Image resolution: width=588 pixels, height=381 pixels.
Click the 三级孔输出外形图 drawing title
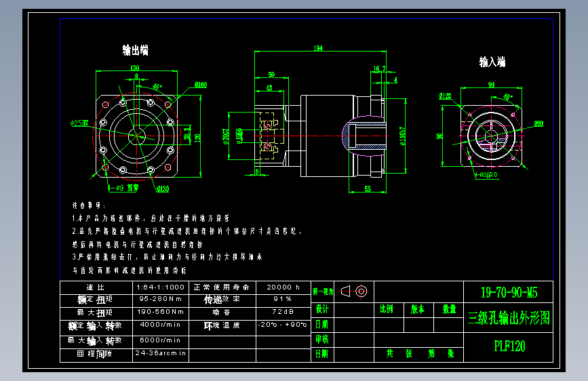point(509,318)
